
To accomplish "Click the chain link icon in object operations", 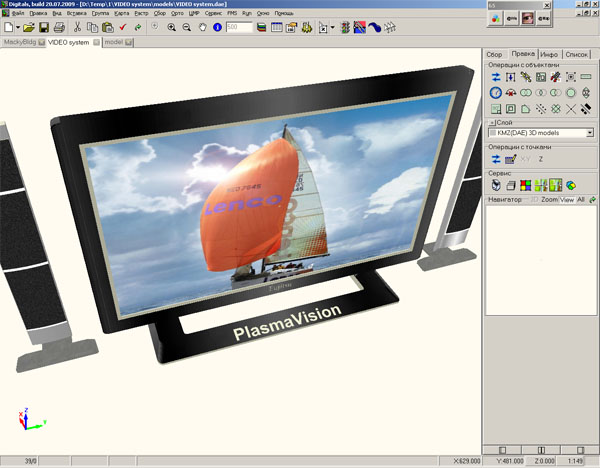I will click(525, 77).
